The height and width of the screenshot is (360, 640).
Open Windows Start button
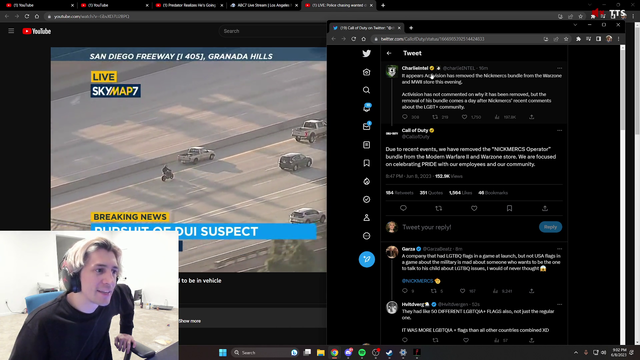222,353
